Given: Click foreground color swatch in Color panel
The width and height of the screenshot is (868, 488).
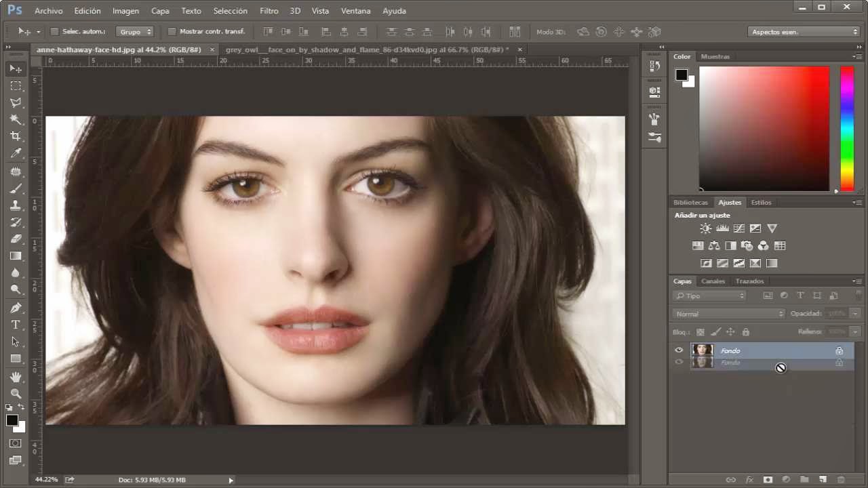Looking at the screenshot, I should [x=682, y=75].
